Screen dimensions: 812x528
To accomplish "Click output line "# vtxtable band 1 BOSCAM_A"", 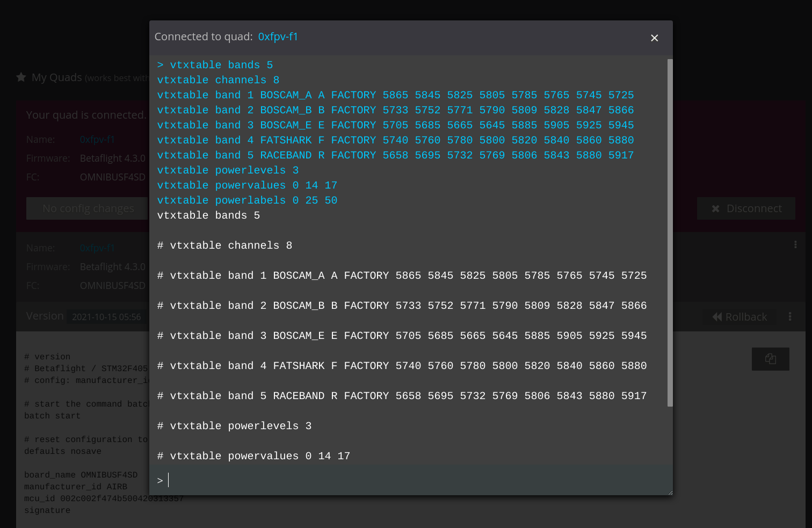I will pyautogui.click(x=402, y=276).
